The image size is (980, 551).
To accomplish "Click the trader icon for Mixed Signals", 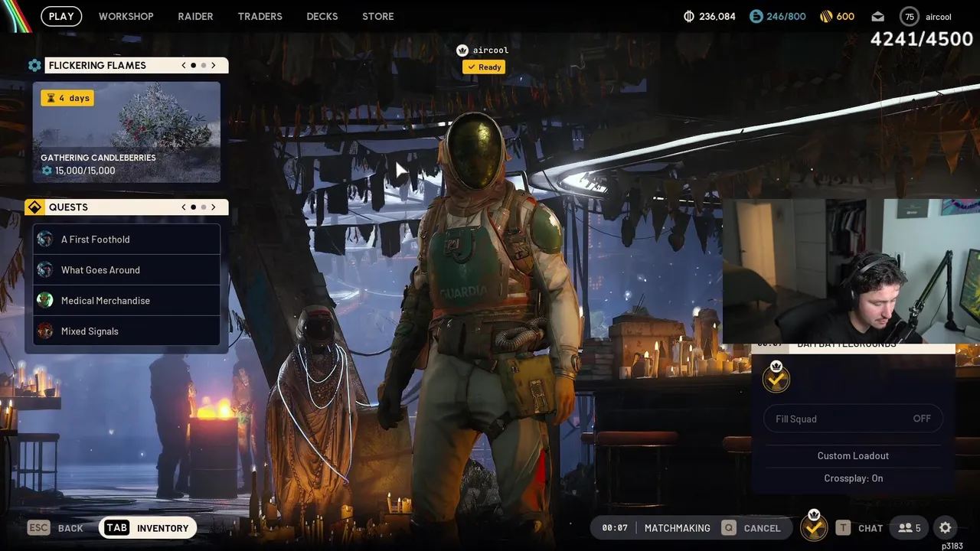I will [x=45, y=331].
